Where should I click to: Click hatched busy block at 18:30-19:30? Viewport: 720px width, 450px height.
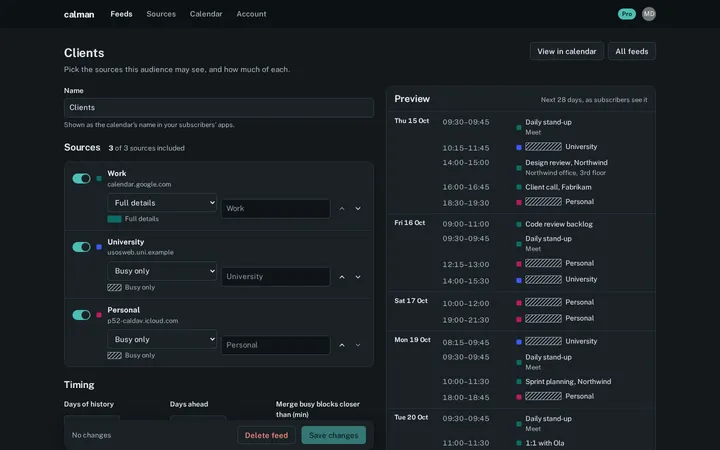point(543,202)
